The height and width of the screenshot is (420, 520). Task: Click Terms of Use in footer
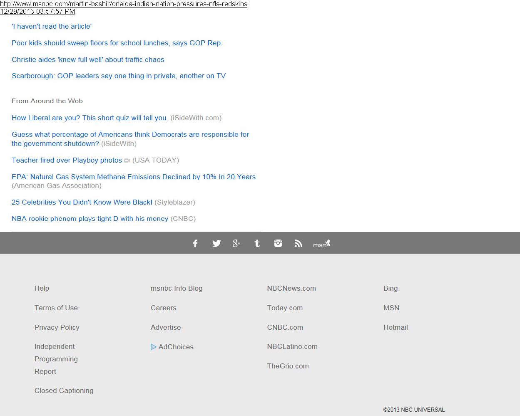56,308
